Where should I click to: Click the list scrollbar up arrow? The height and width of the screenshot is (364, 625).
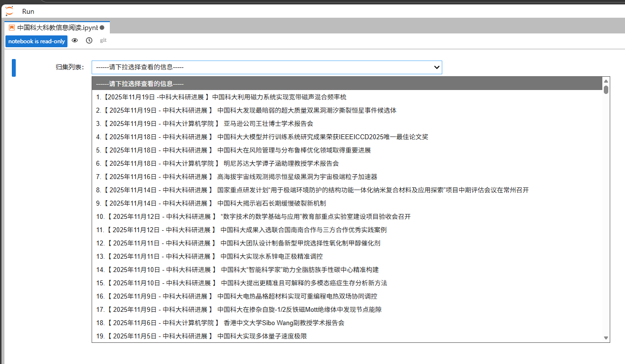click(x=606, y=81)
